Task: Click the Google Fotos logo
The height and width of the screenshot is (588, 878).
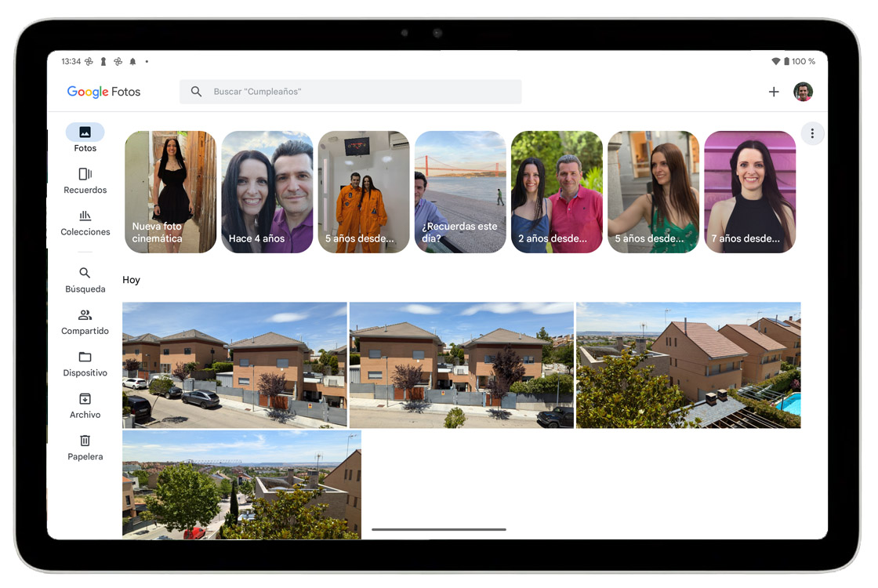Action: coord(103,92)
